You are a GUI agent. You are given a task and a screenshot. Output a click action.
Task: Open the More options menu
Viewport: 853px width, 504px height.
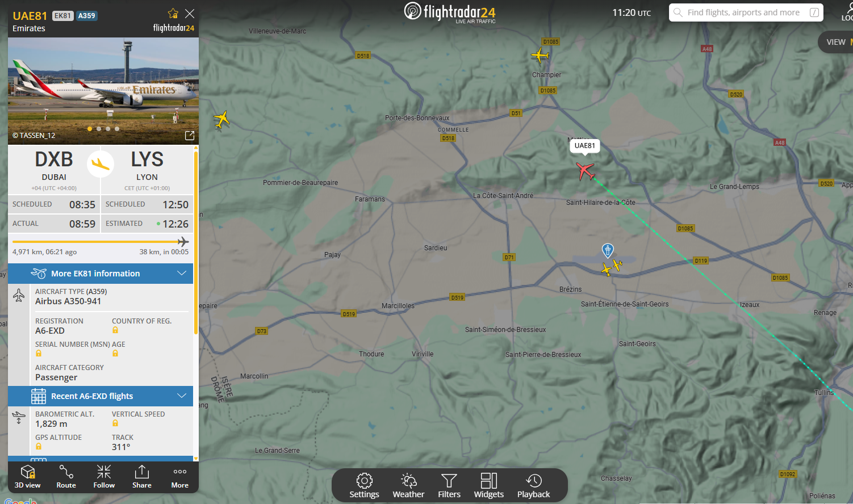pyautogui.click(x=180, y=477)
